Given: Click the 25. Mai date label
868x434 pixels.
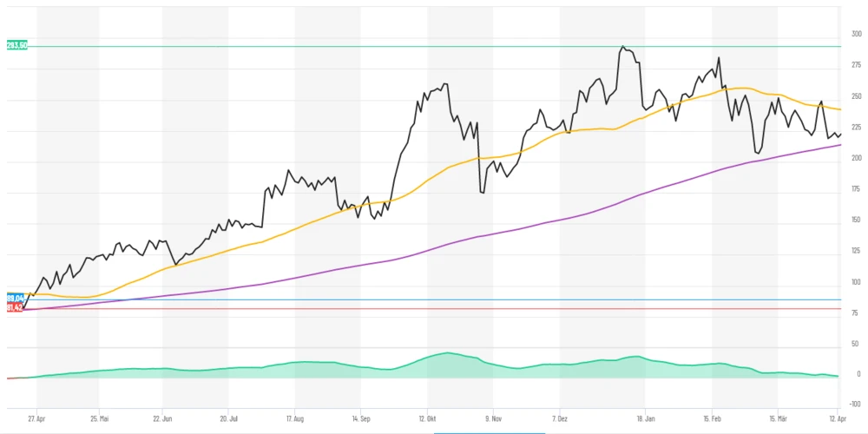Looking at the screenshot, I should point(99,418).
